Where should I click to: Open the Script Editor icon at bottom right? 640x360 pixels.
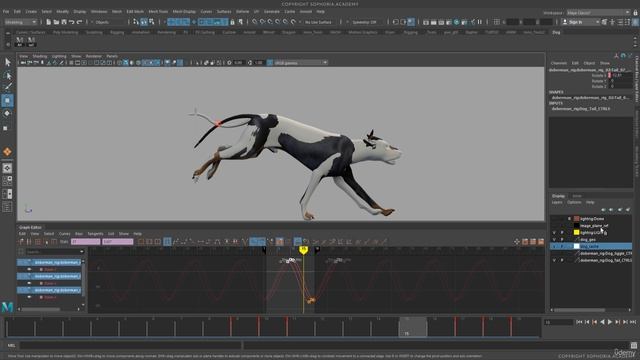633,345
